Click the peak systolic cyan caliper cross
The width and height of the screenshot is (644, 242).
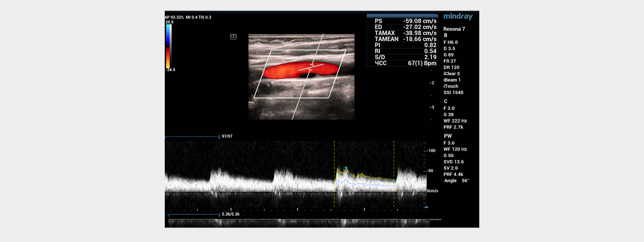point(345,167)
